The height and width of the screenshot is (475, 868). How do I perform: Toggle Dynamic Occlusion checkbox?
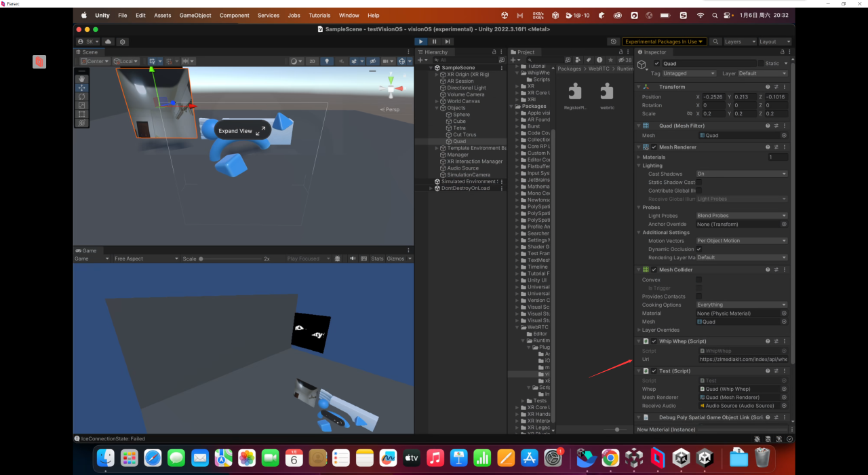tap(699, 249)
